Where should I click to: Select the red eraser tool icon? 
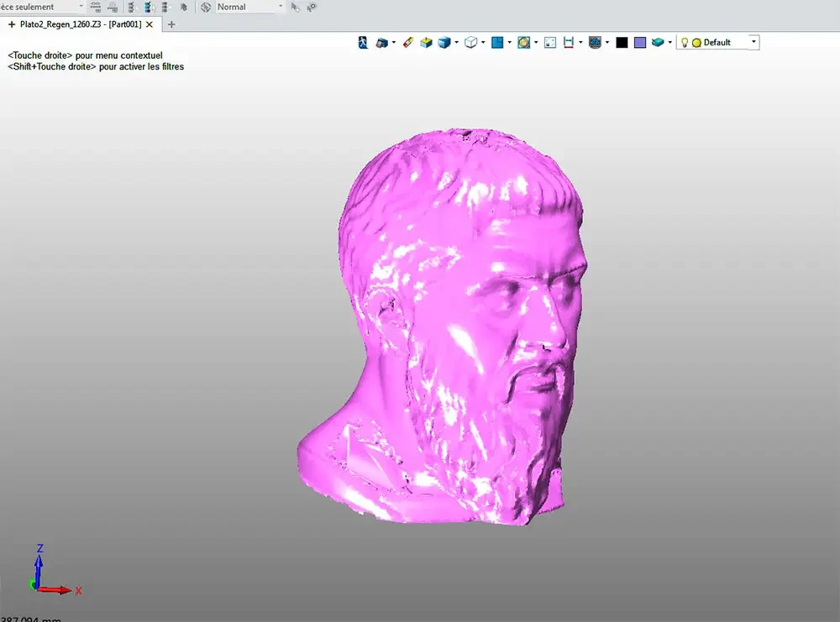[x=408, y=42]
